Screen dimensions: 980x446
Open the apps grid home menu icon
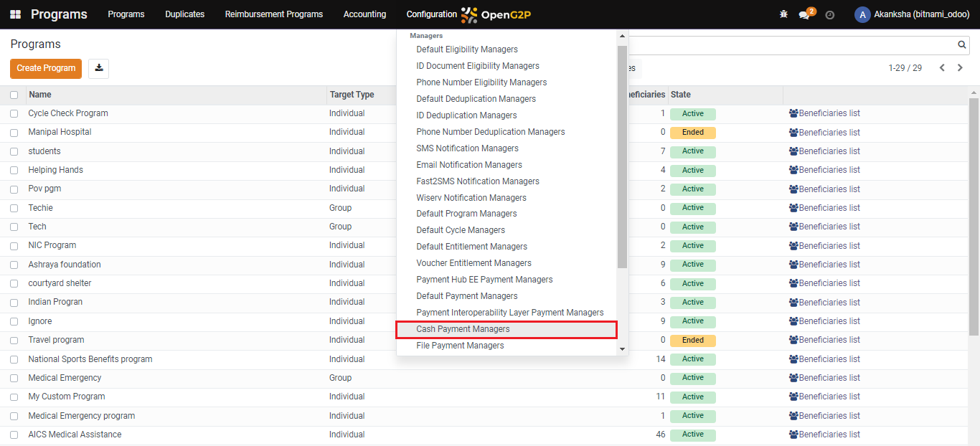click(x=15, y=14)
